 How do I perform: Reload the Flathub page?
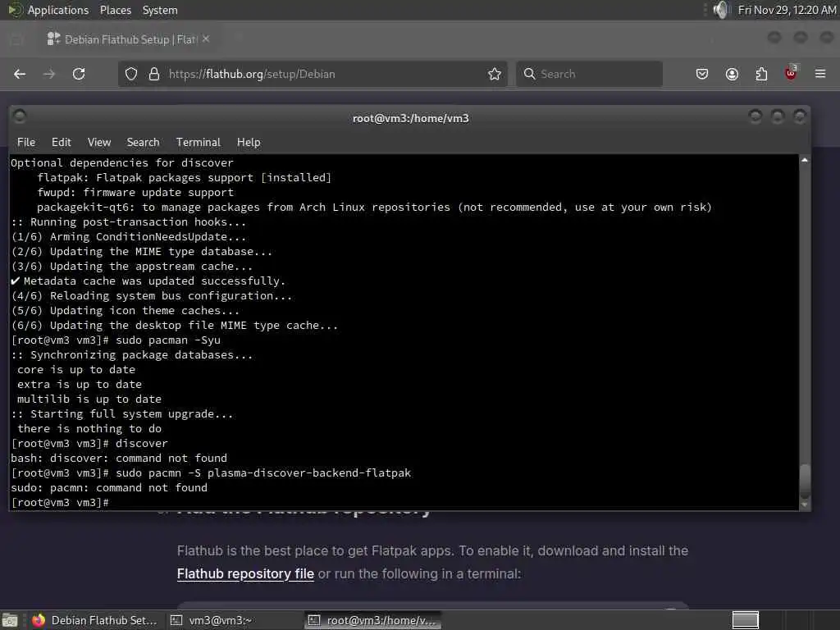tap(79, 74)
